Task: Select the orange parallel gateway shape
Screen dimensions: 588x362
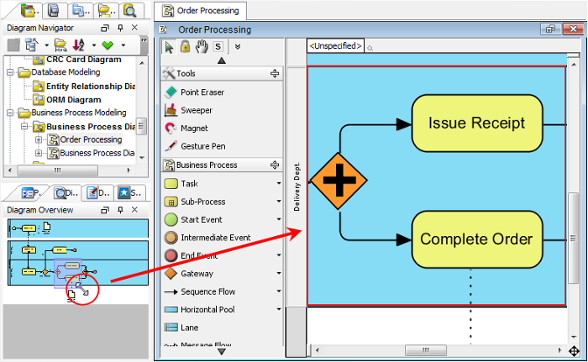Action: tap(339, 181)
